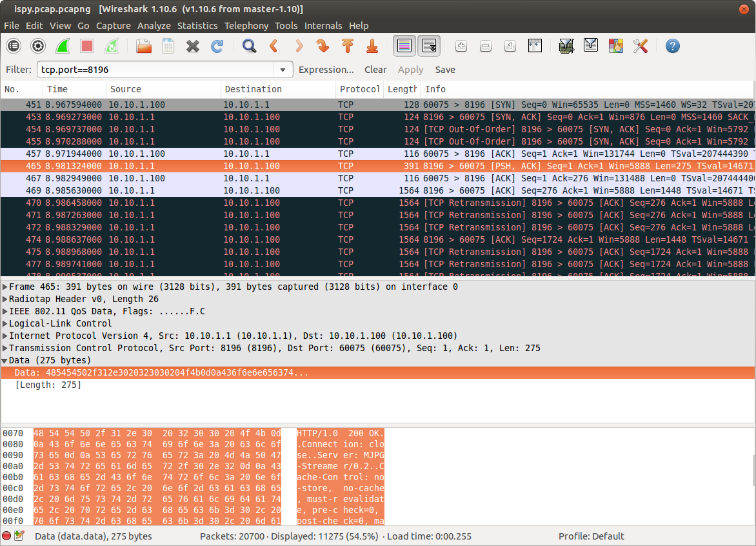Zoom in toolbar icon
The width and height of the screenshot is (756, 546).
(x=461, y=46)
